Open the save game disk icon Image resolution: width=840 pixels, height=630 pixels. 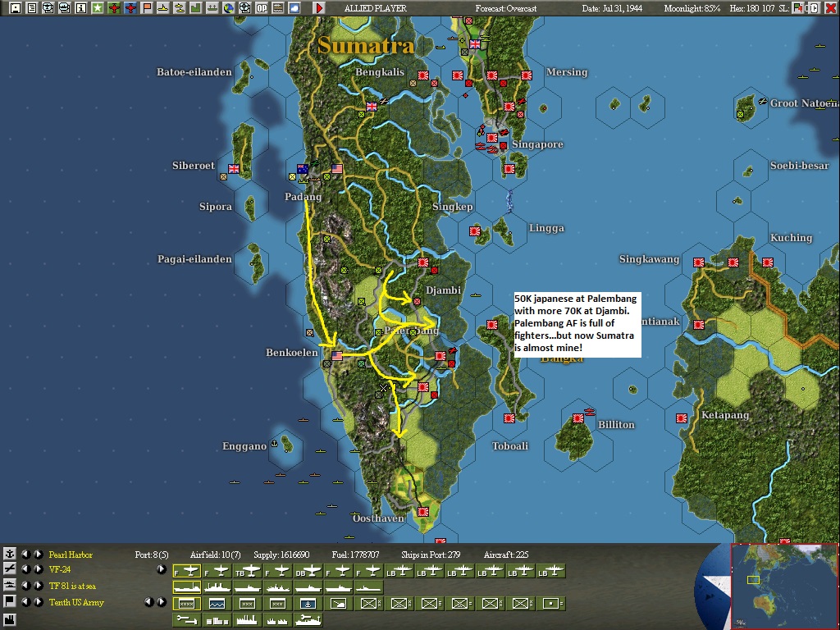pyautogui.click(x=15, y=8)
